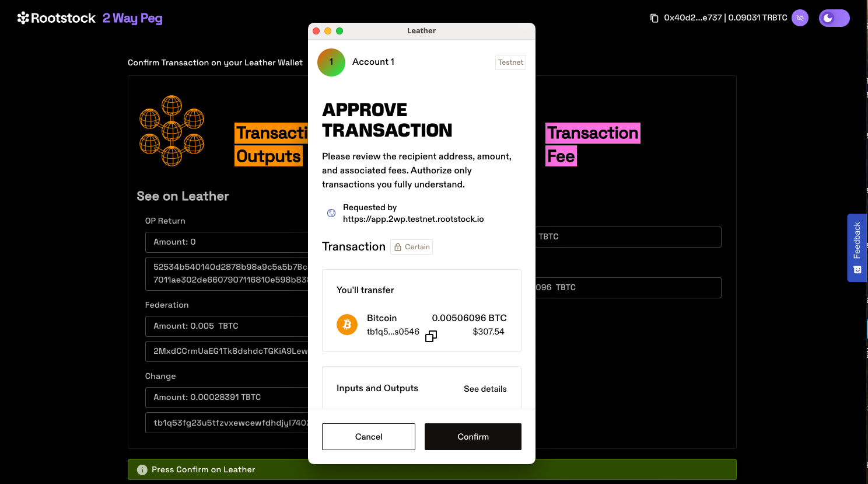Click the lock icon in Certain badge
868x484 pixels.
pos(398,247)
